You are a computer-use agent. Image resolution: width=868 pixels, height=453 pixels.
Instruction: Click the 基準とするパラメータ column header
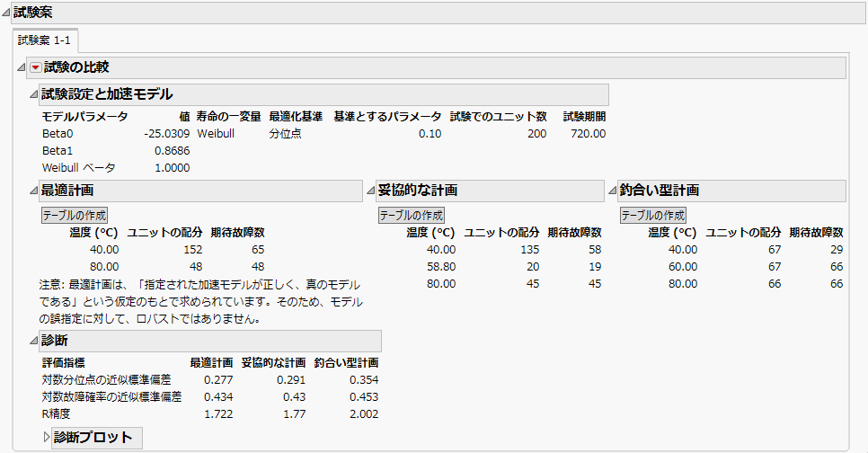387,117
